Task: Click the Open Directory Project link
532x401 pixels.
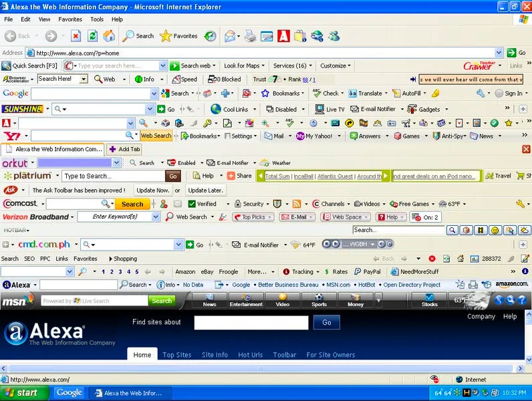Action: 412,285
